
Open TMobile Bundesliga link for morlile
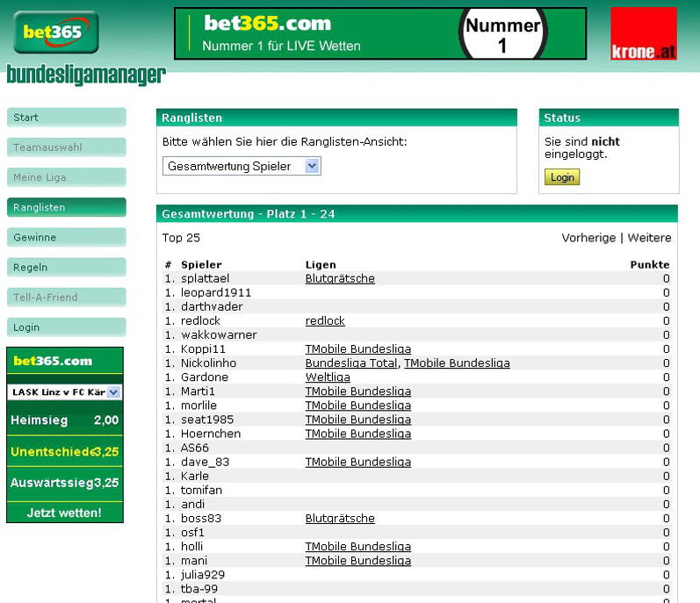pos(358,406)
